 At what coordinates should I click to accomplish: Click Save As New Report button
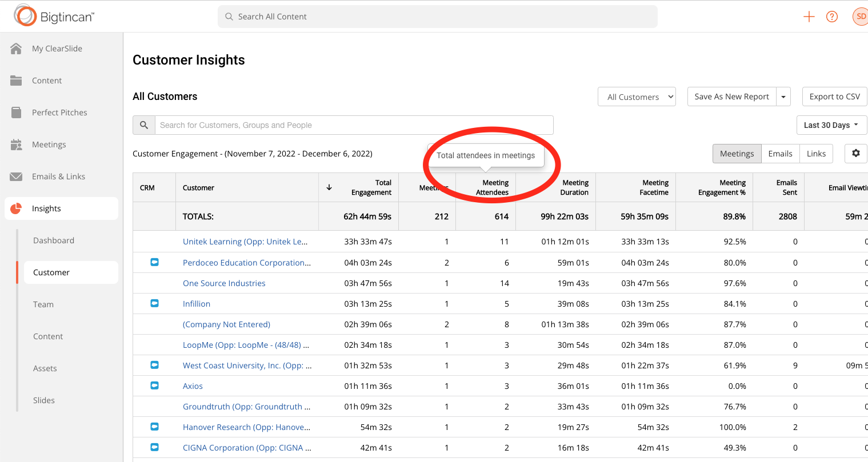point(732,97)
